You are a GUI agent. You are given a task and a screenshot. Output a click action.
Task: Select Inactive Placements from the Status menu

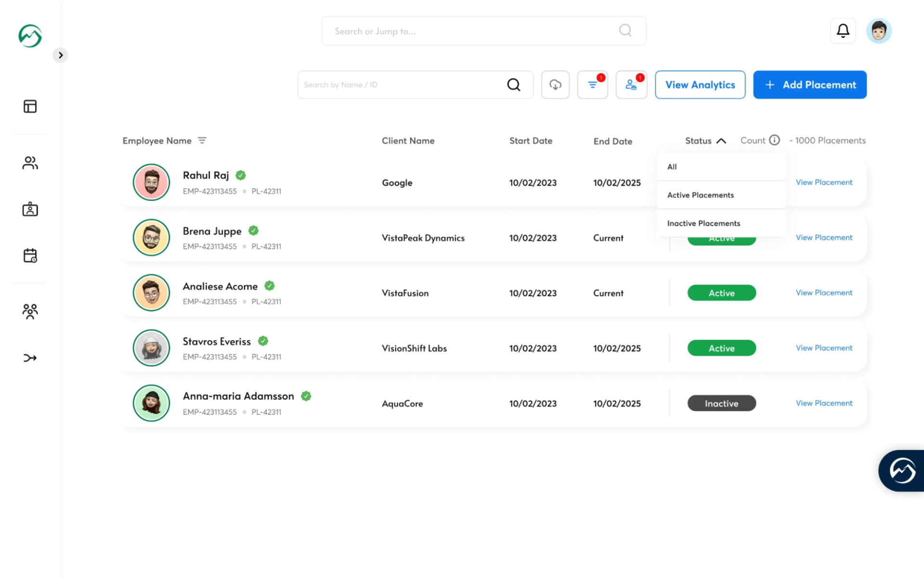point(703,223)
